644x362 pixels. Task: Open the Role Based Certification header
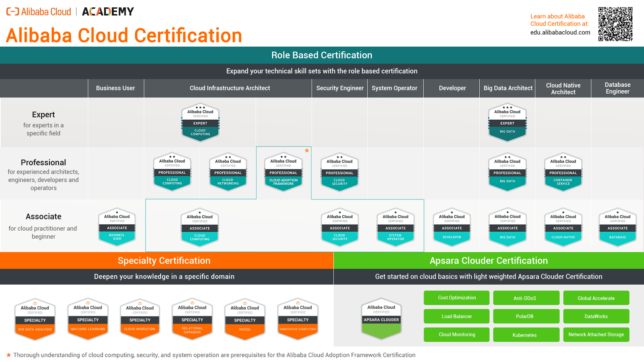(x=322, y=55)
